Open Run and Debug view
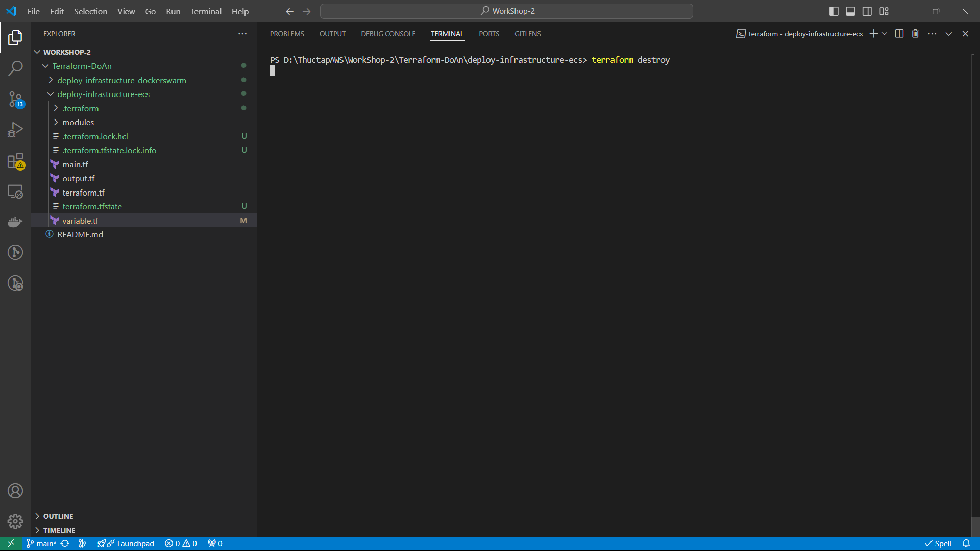The height and width of the screenshot is (551, 980). point(15,130)
